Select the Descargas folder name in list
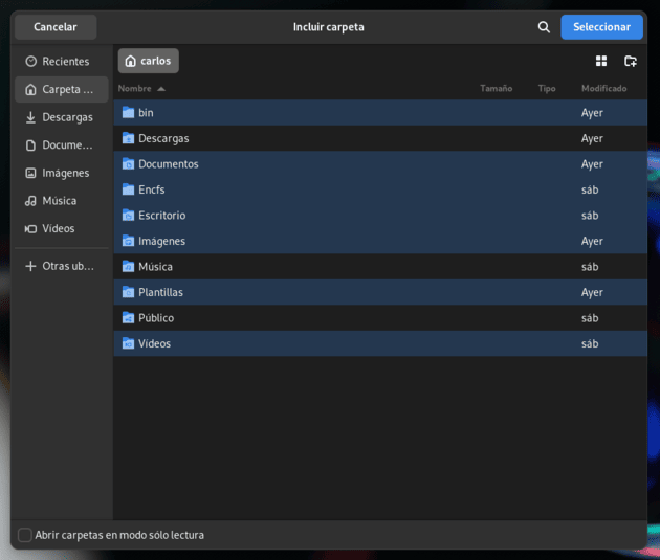The width and height of the screenshot is (660, 560). (x=164, y=139)
